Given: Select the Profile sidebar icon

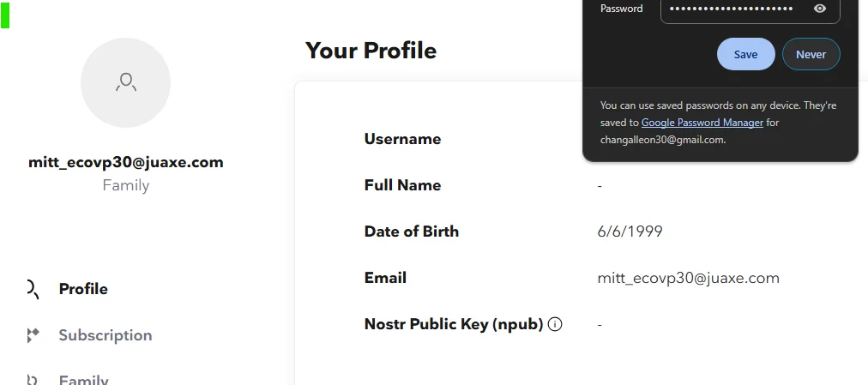Looking at the screenshot, I should coord(33,289).
